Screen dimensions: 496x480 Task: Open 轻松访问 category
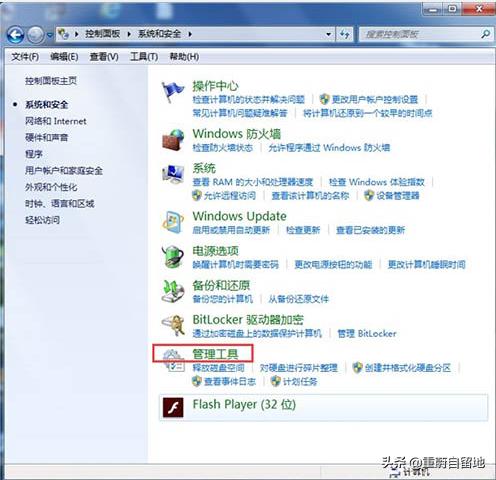pyautogui.click(x=42, y=220)
